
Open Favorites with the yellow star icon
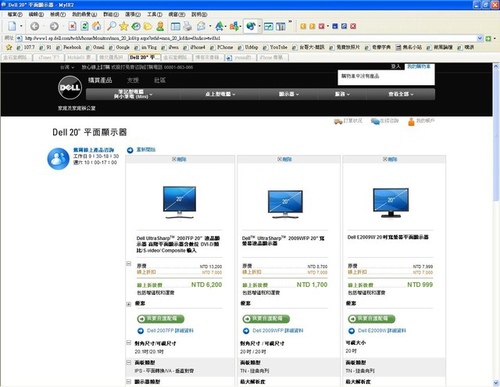(124, 26)
